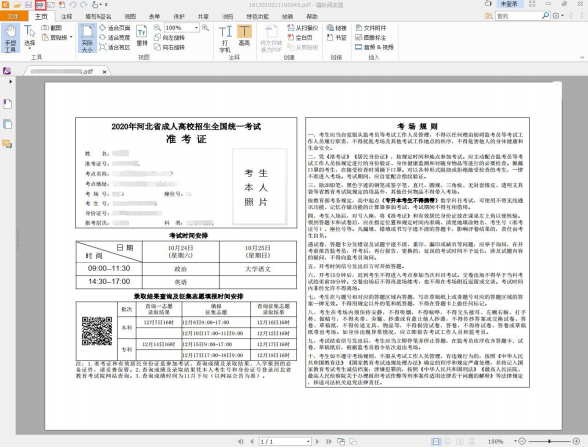
Task: Open the Pages panel in the sidebar
Action: tap(8, 124)
